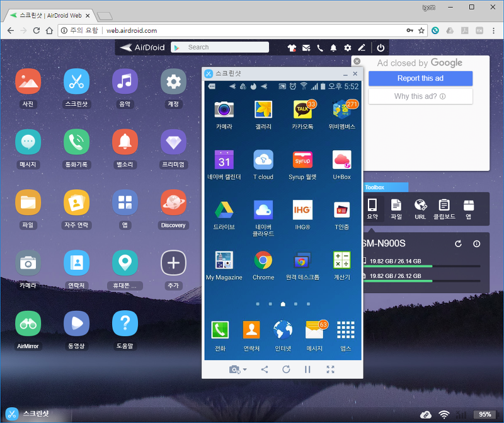504x423 pixels.
Task: Open notifications bell in AirDroid toolbar
Action: (334, 48)
